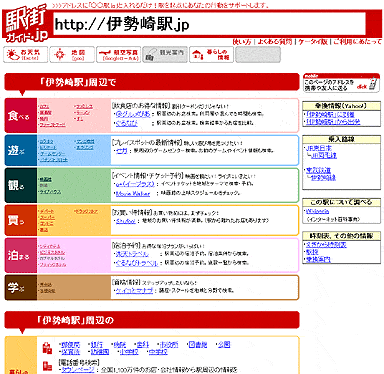
Task: Open the JR東日本 railway link
Action: click(319, 148)
